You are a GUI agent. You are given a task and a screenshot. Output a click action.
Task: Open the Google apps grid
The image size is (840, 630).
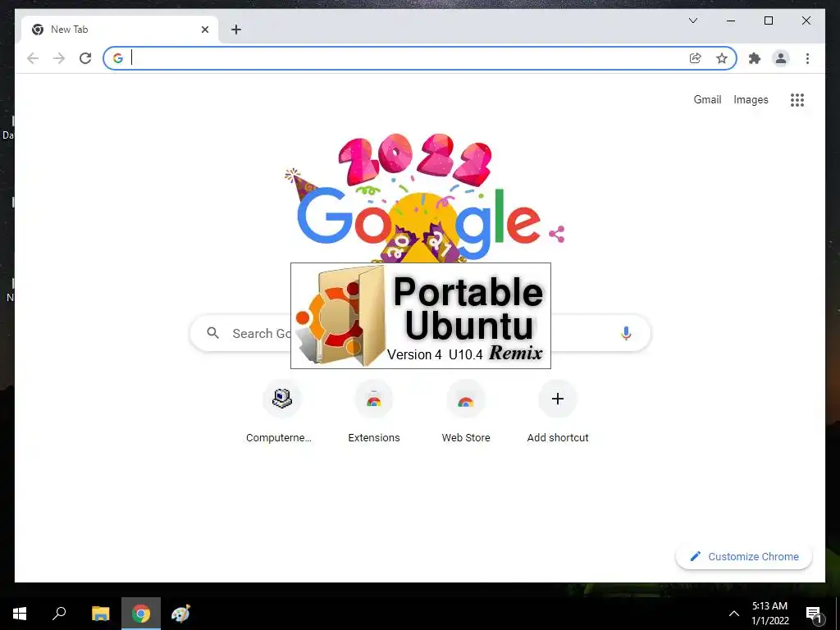(x=797, y=99)
